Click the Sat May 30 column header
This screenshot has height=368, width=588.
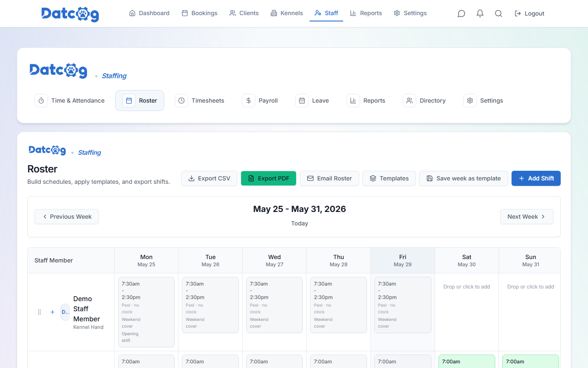tap(467, 260)
